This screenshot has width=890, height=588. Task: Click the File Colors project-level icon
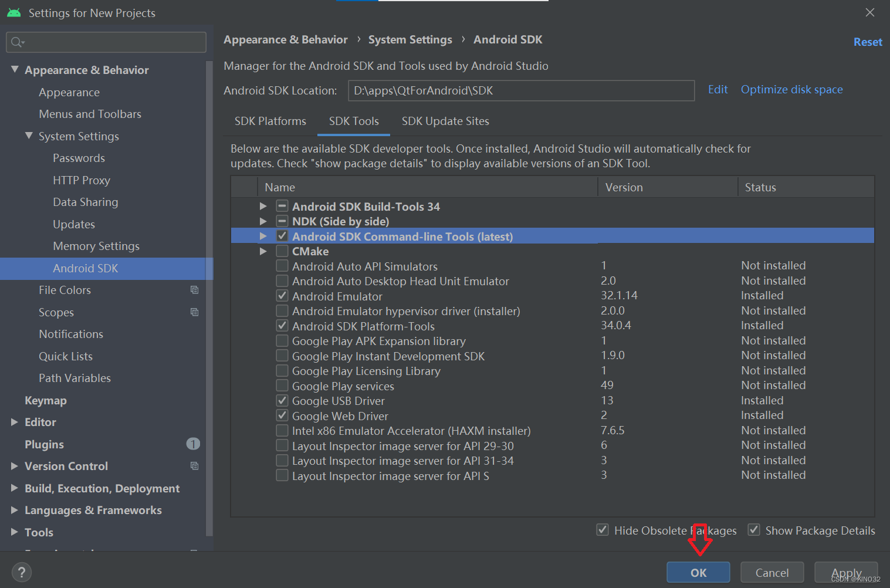(194, 290)
